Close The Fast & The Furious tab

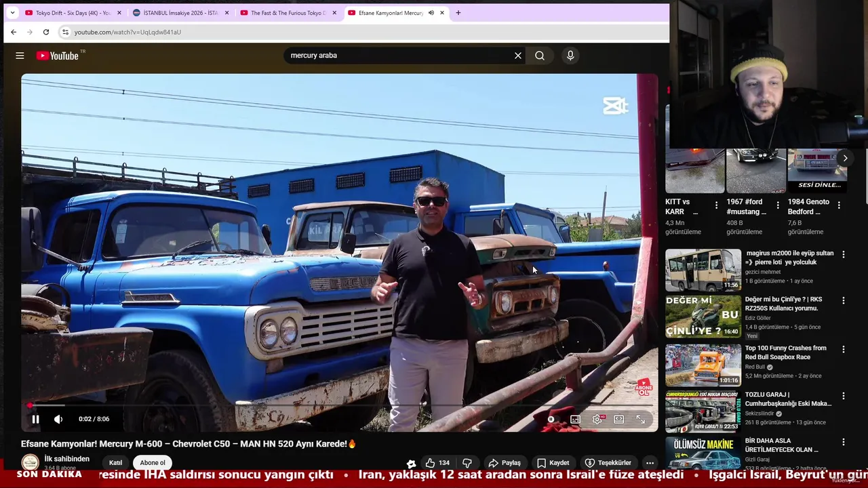(334, 13)
